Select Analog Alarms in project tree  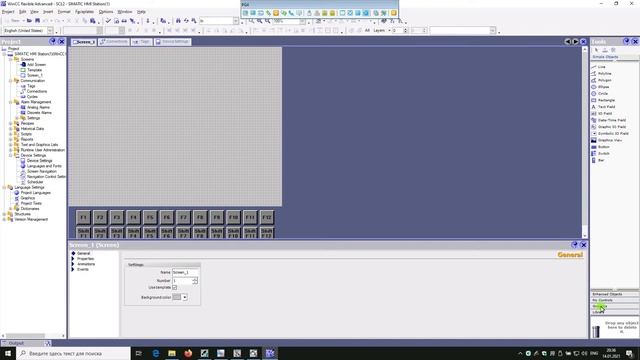point(38,107)
